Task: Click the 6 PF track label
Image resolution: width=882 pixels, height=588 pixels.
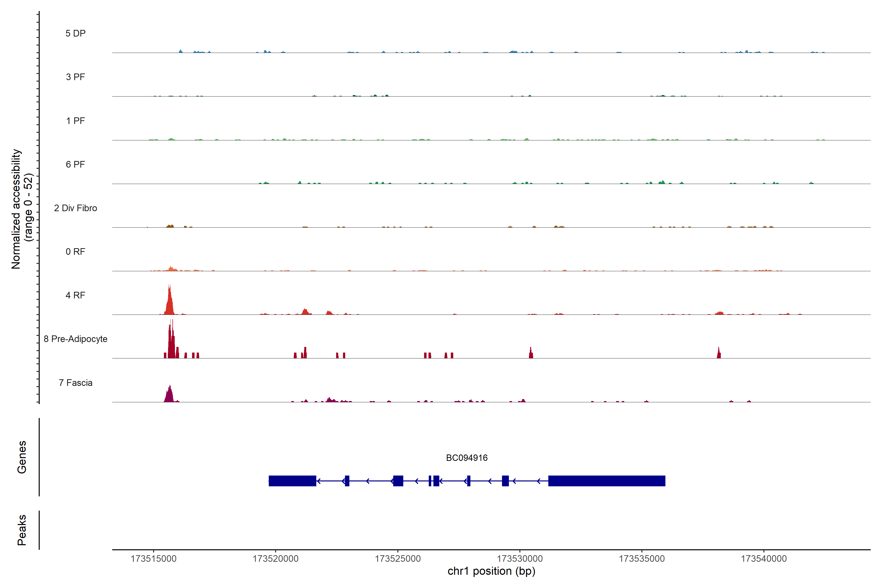Action: (75, 164)
